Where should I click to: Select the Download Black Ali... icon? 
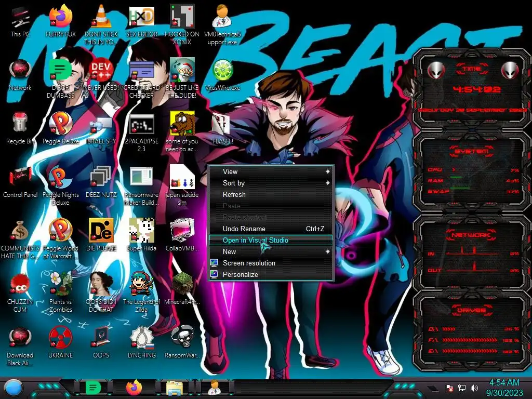(x=20, y=346)
